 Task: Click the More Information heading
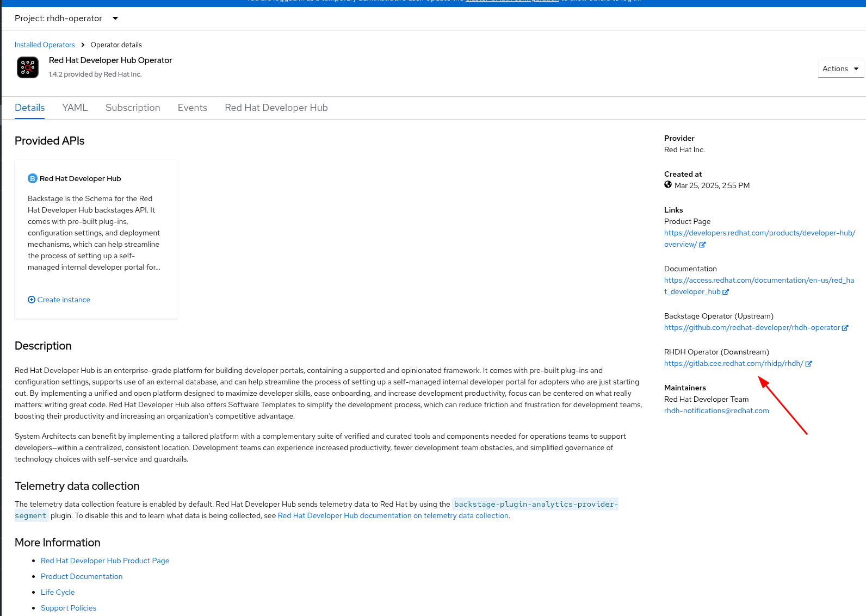click(58, 543)
